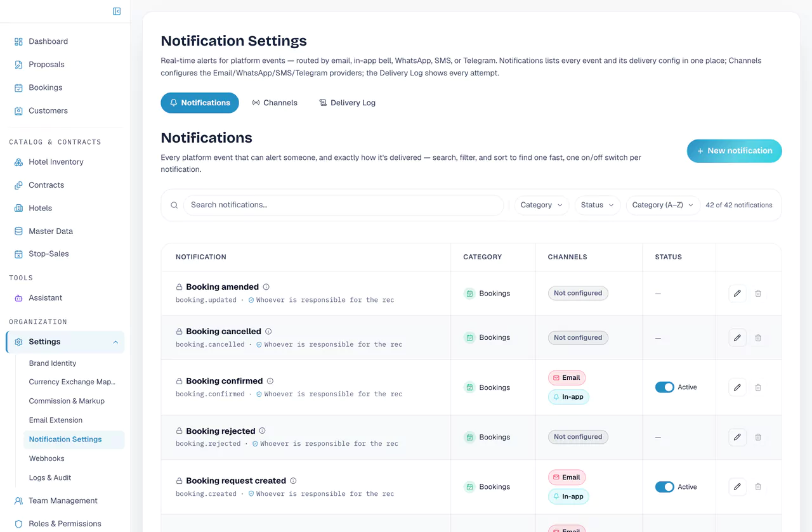812x532 pixels.
Task: Delete the Booking request created notification
Action: [758, 487]
